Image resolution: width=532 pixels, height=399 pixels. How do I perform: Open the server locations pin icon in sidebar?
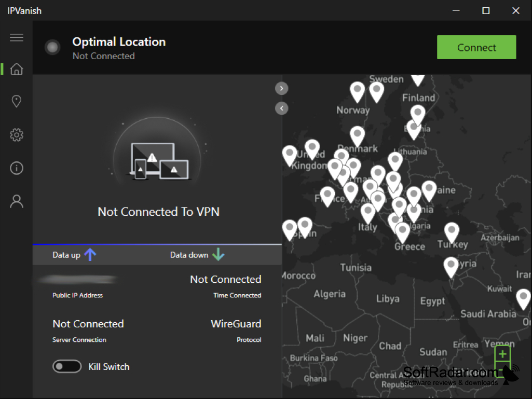pyautogui.click(x=16, y=101)
